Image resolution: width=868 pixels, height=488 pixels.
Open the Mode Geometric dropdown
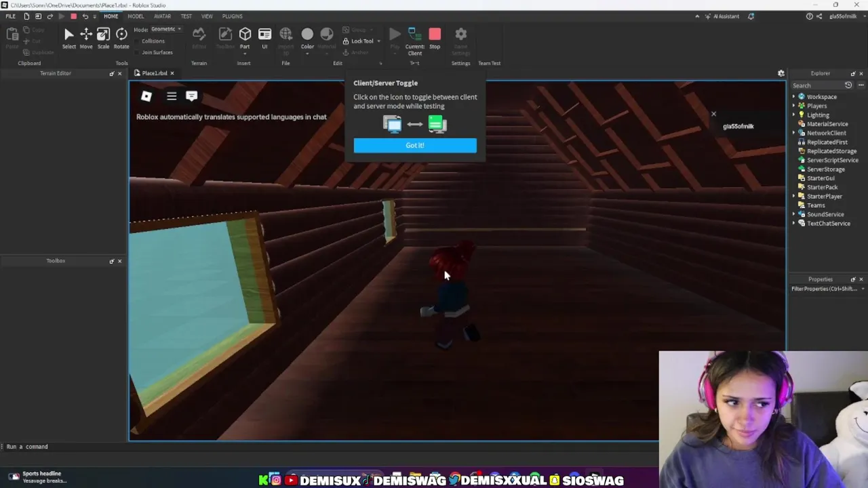click(x=166, y=29)
